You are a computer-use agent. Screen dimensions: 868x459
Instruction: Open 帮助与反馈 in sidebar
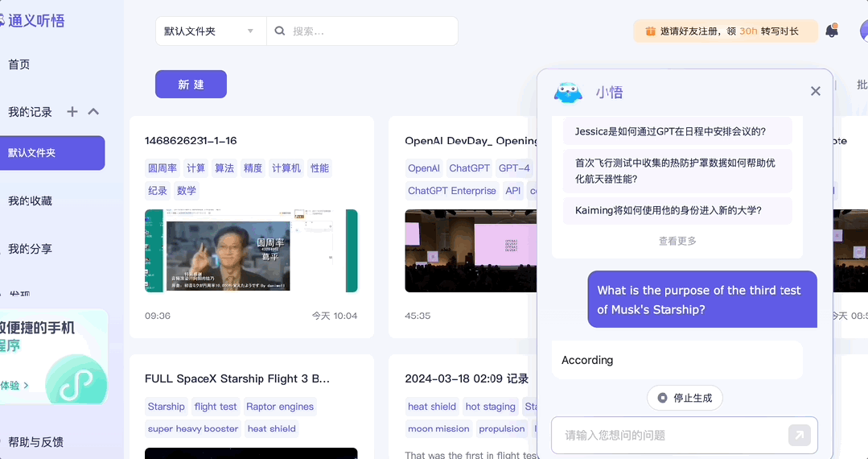pyautogui.click(x=35, y=442)
